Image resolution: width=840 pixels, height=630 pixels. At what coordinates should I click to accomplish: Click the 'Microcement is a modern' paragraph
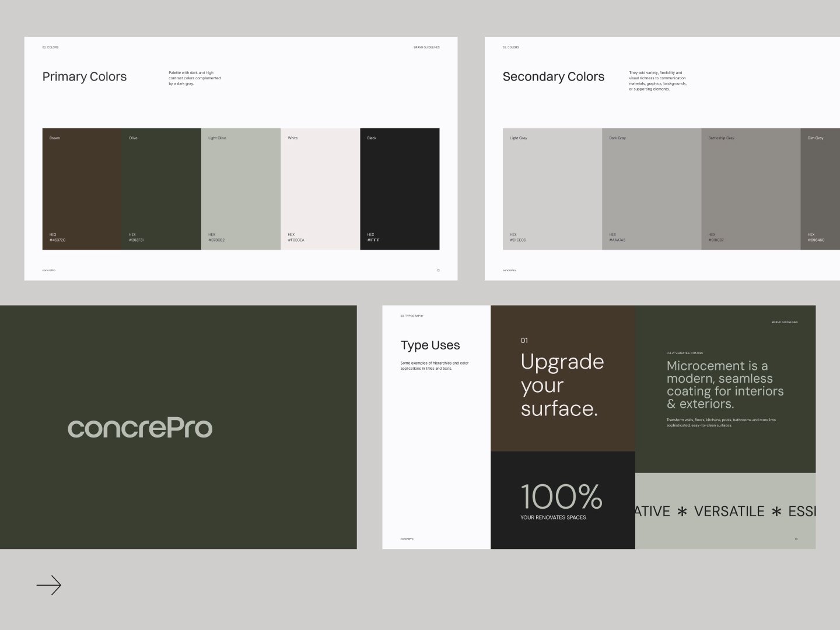pos(725,385)
